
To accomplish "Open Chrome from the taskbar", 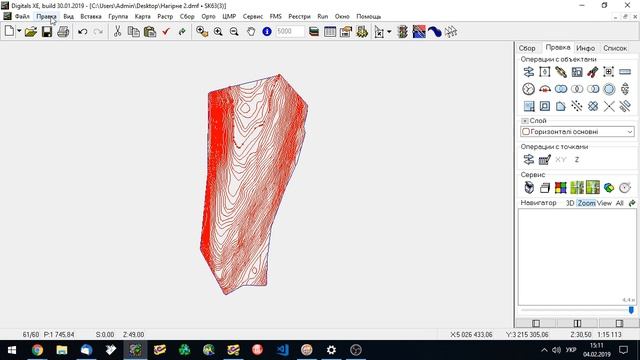I will [37, 350].
